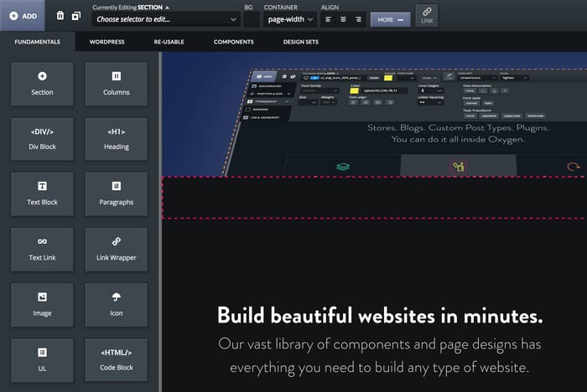Insert an Icon element
587x392 pixels.
(116, 304)
